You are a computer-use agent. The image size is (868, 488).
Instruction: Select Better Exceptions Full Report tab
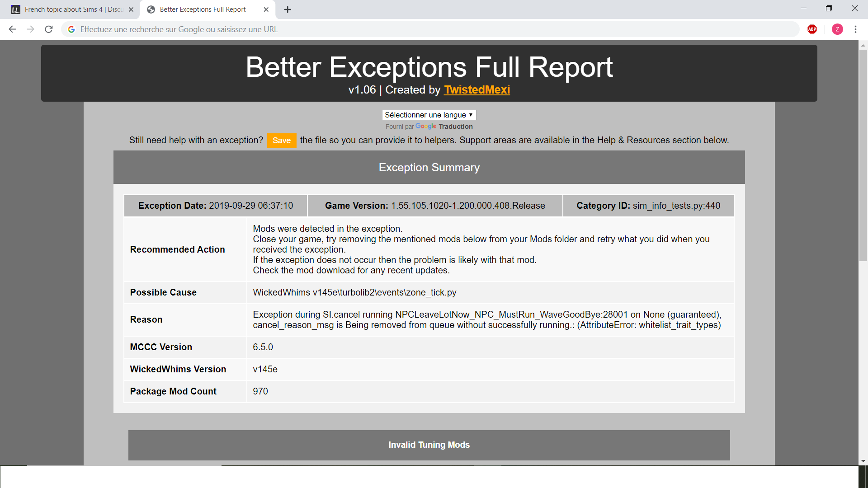coord(208,9)
